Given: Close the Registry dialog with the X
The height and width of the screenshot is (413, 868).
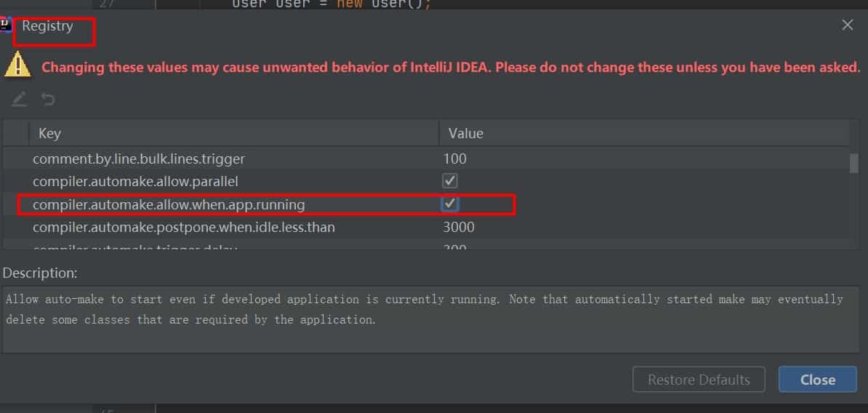Looking at the screenshot, I should point(847,25).
